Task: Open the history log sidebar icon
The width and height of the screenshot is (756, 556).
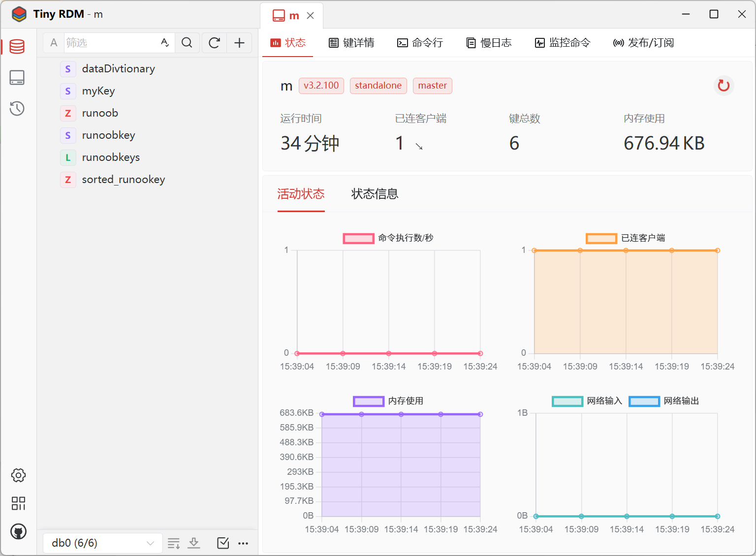Action: [x=17, y=109]
